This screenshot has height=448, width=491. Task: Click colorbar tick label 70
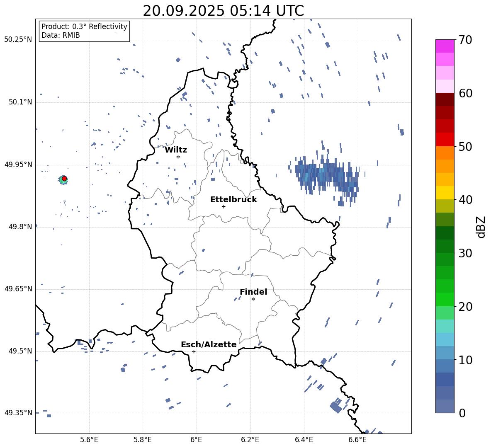[x=465, y=40]
